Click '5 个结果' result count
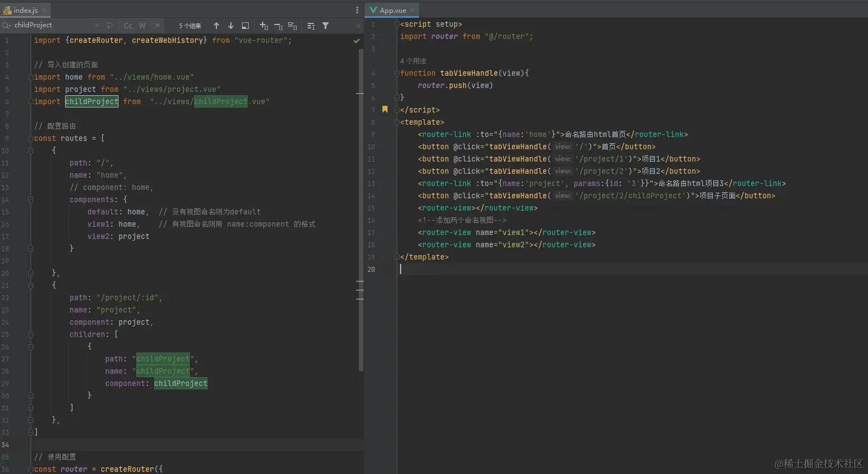The image size is (868, 474). [190, 26]
